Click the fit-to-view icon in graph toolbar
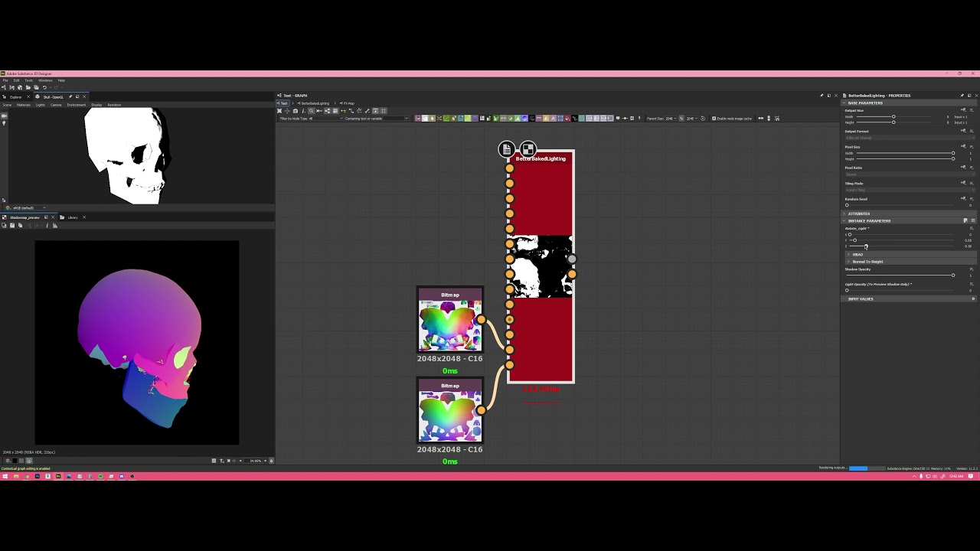The image size is (980, 551). pyautogui.click(x=279, y=111)
